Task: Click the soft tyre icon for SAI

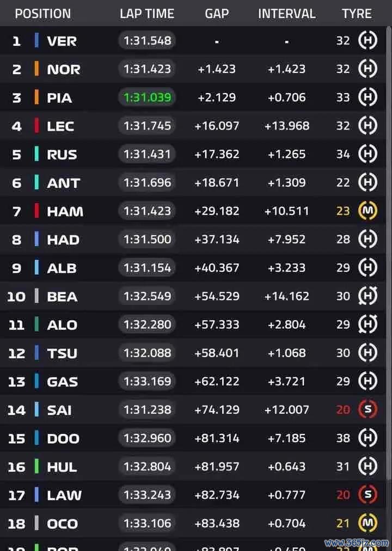Action: (x=367, y=409)
